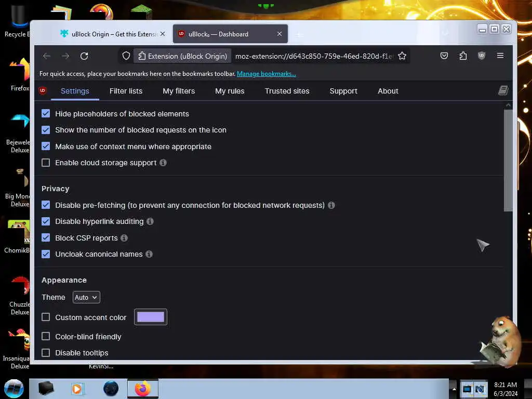Image resolution: width=532 pixels, height=399 pixels.
Task: Toggle Block CSP reports checkbox
Action: tap(46, 237)
